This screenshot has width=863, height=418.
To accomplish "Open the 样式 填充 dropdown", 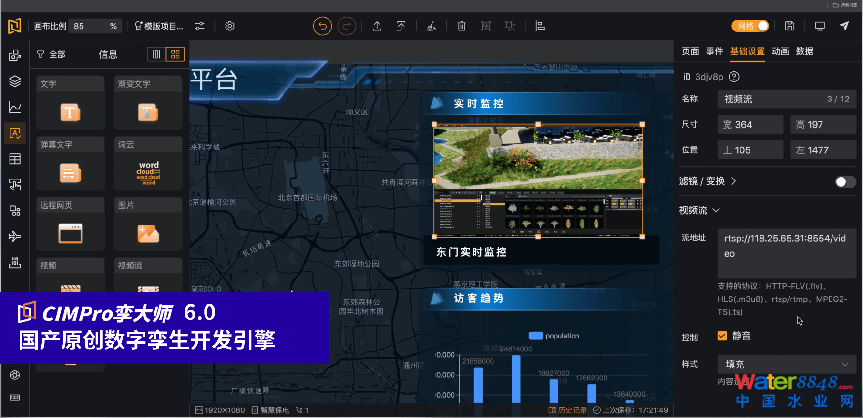I will coord(786,364).
